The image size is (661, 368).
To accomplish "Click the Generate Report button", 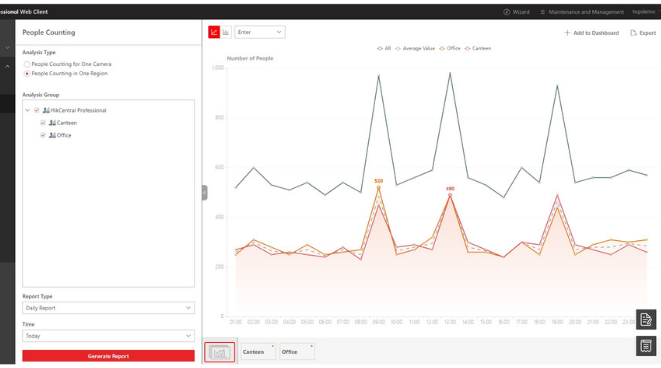I will click(x=108, y=356).
